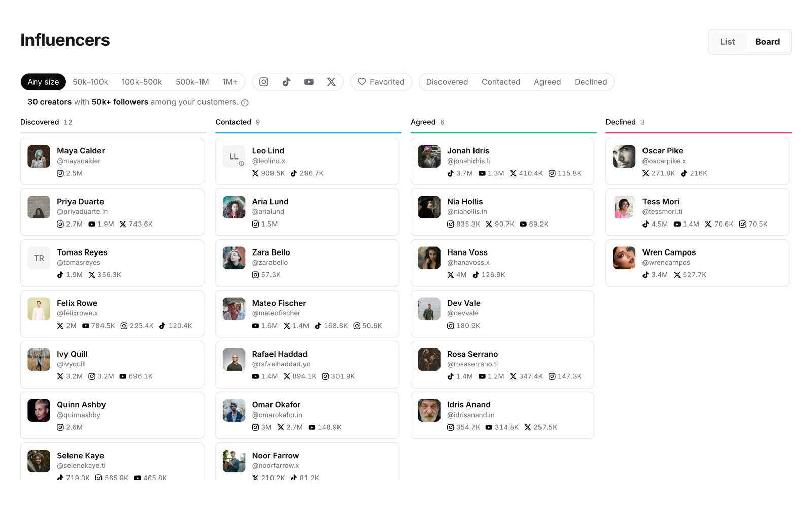The image size is (812, 508).
Task: Click Nia Hollis's Instagram icon
Action: pos(451,224)
